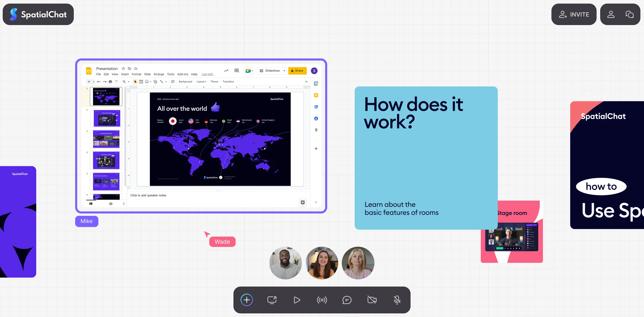This screenshot has width=644, height=317.
Task: Turn the camera back on
Action: (x=372, y=300)
